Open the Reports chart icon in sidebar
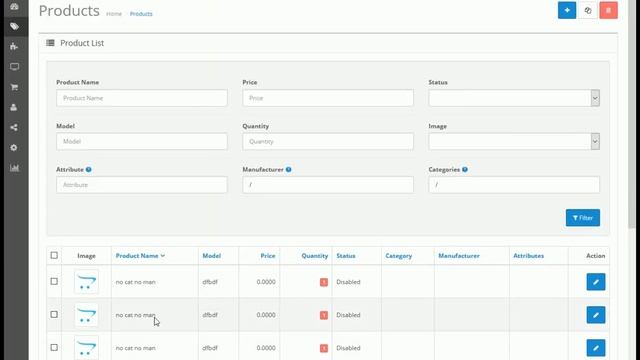 [x=14, y=168]
